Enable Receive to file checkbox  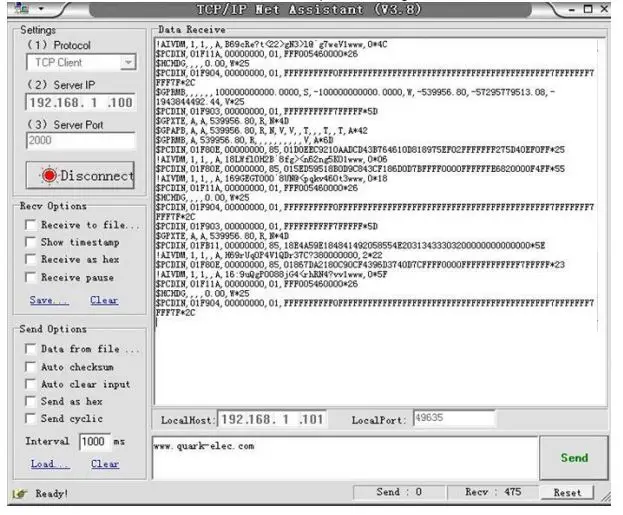coord(31,225)
